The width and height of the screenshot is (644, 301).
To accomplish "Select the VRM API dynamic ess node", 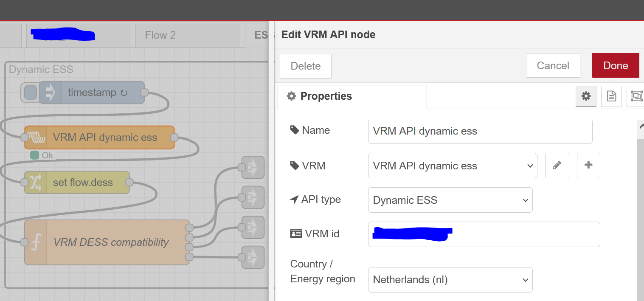I will [105, 138].
